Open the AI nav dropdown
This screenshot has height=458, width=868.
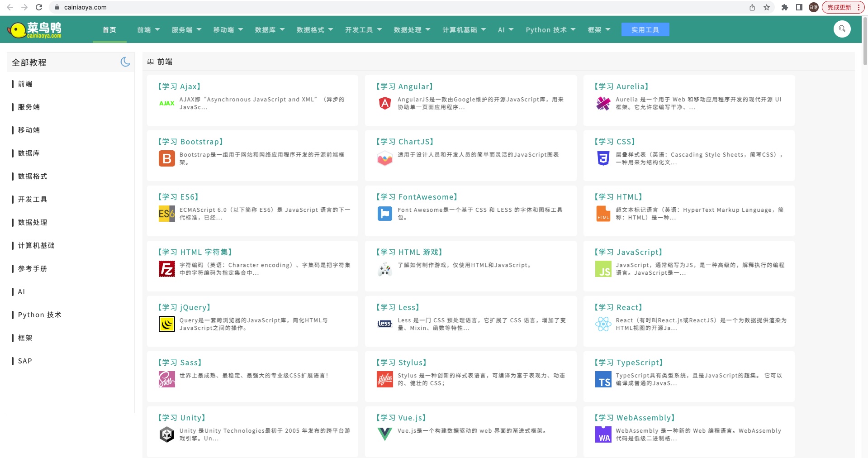point(506,30)
